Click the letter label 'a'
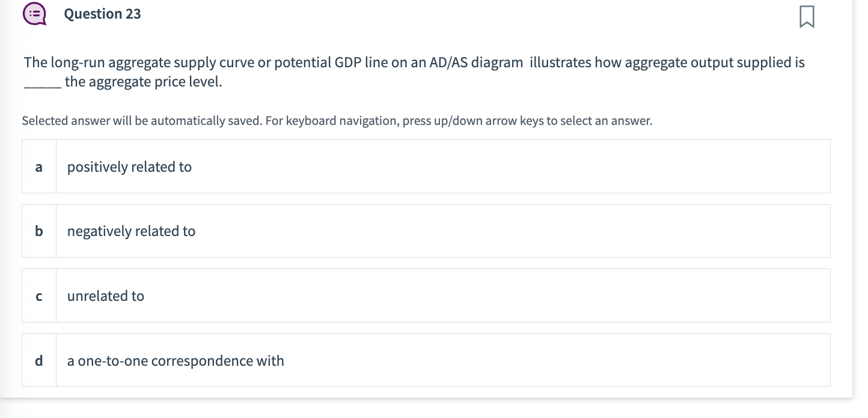Screen dimensions: 868x418 tap(38, 166)
